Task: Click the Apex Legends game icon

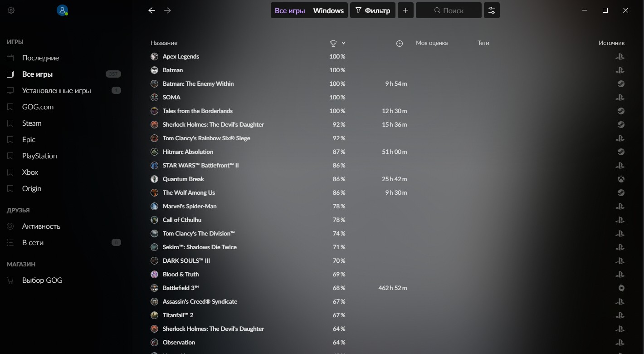Action: pyautogui.click(x=154, y=57)
